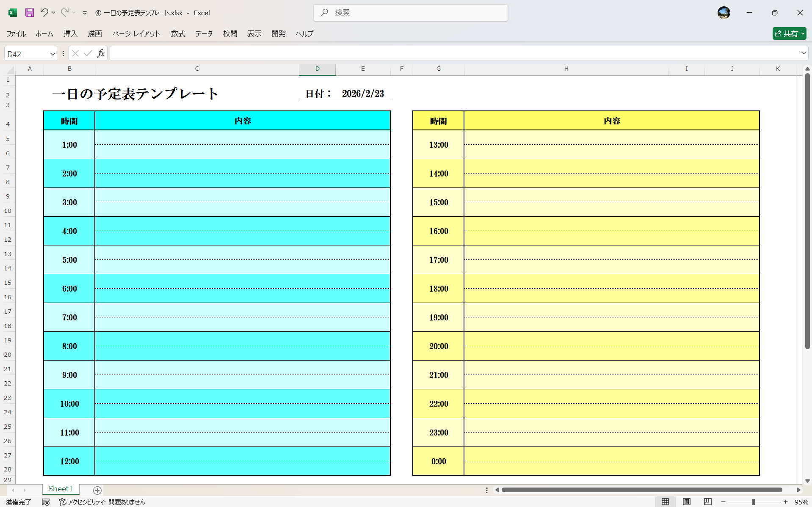This screenshot has width=812, height=507.
Task: Click the Undo icon
Action: point(44,13)
